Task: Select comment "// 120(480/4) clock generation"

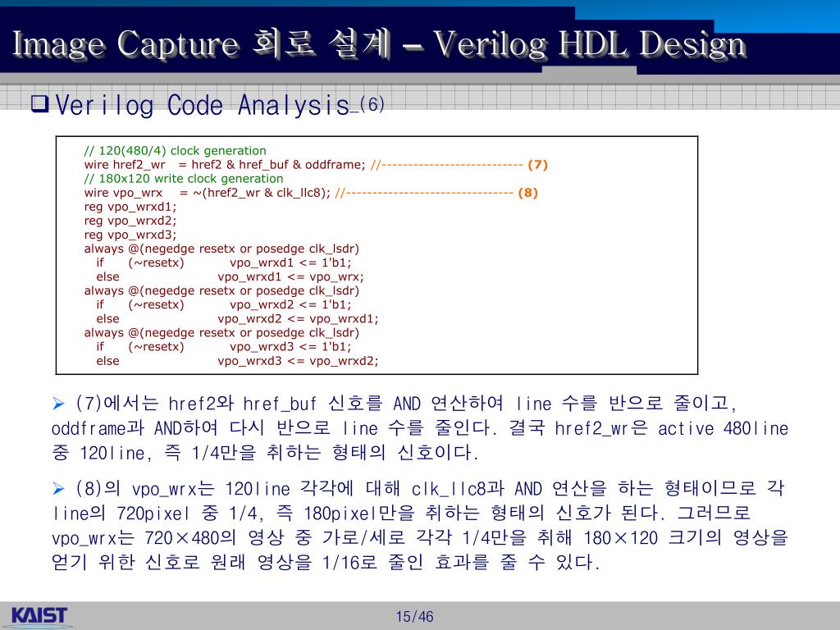Action: click(176, 151)
